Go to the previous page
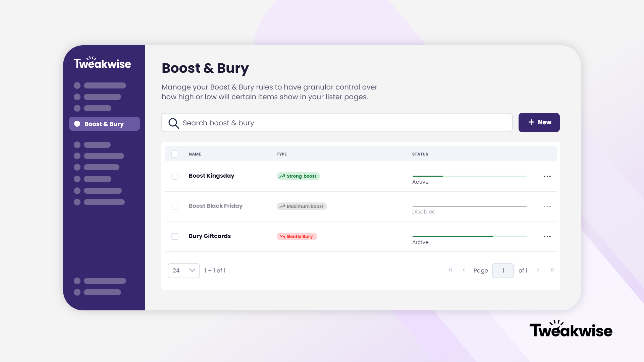The image size is (644, 362). pyautogui.click(x=464, y=270)
